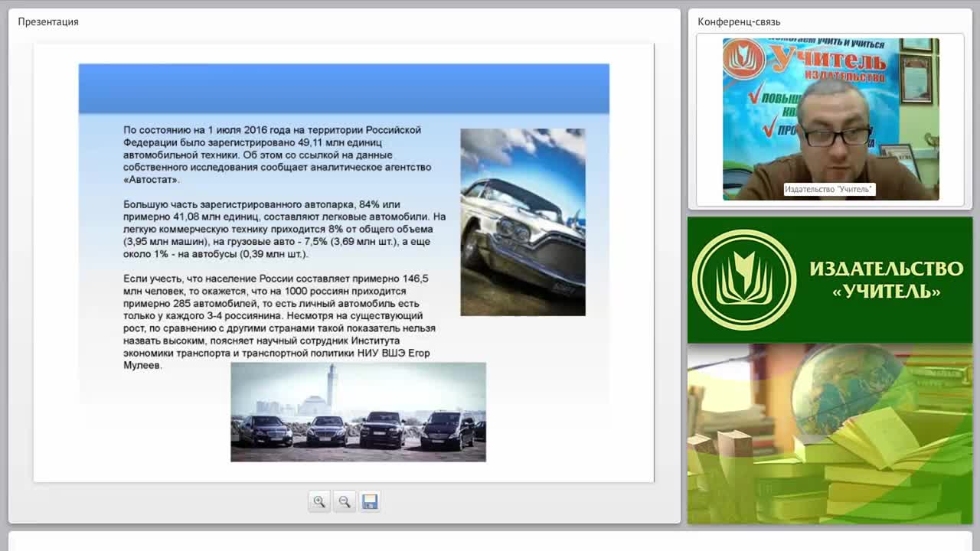Screen dimensions: 980x551
Task: Click the word «Автостат» in the slide
Action: click(x=152, y=180)
